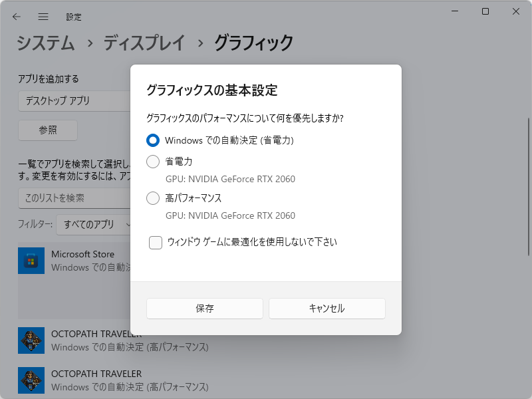Open the navigation hamburger menu
The height and width of the screenshot is (399, 532).
point(43,17)
